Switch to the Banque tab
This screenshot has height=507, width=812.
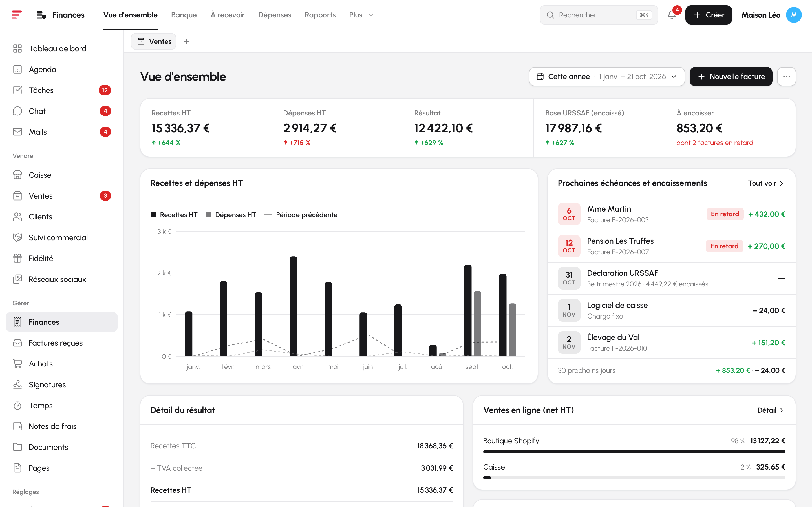click(184, 15)
